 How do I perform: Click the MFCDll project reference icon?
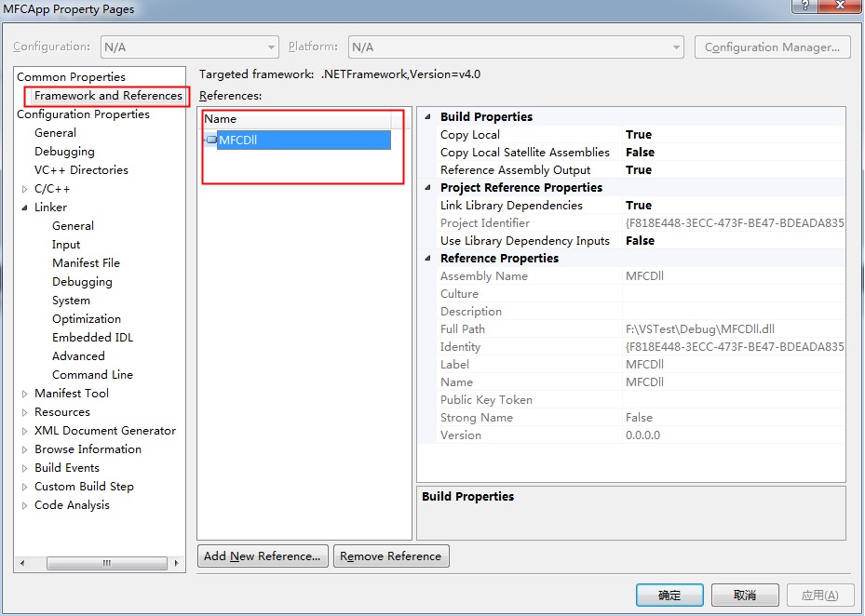(210, 140)
